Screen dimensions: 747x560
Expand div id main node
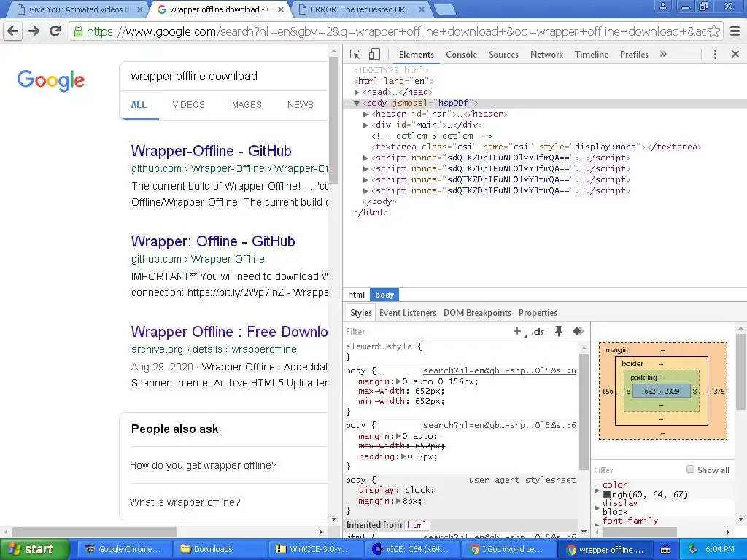365,125
